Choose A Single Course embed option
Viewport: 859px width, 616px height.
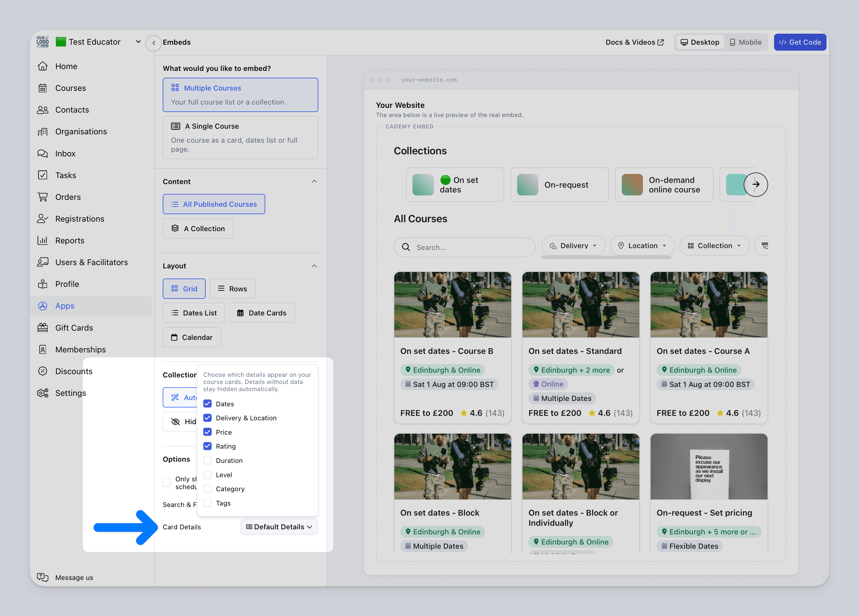tap(240, 137)
